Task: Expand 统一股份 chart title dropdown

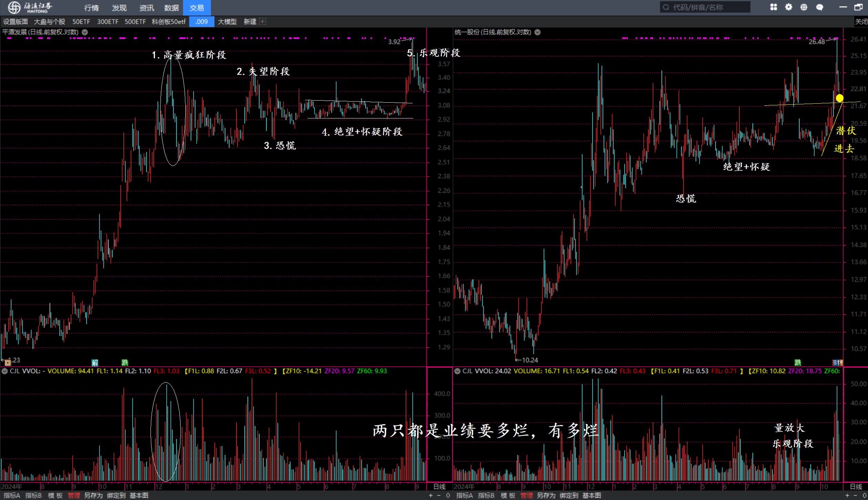Action: click(537, 32)
